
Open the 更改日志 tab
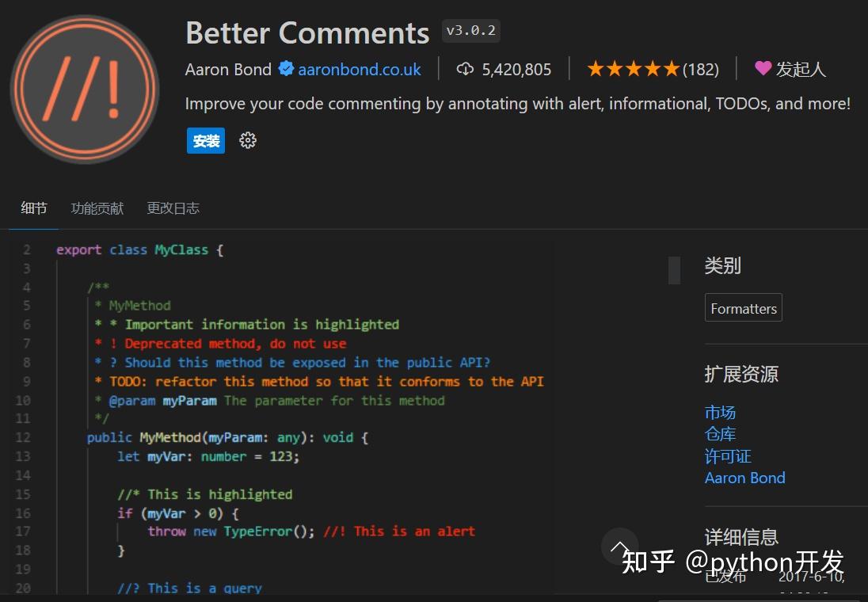(173, 208)
